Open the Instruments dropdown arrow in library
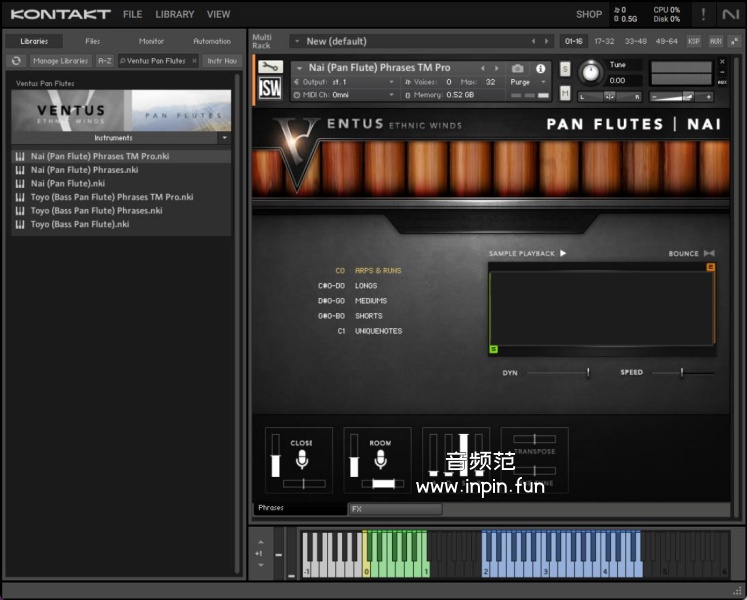 coord(224,138)
